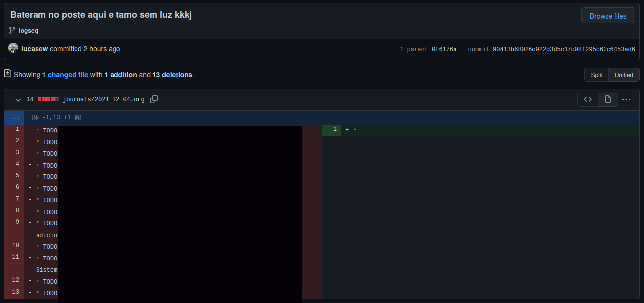This screenshot has height=303, width=644.
Task: Switch to the Split diff view
Action: [596, 75]
